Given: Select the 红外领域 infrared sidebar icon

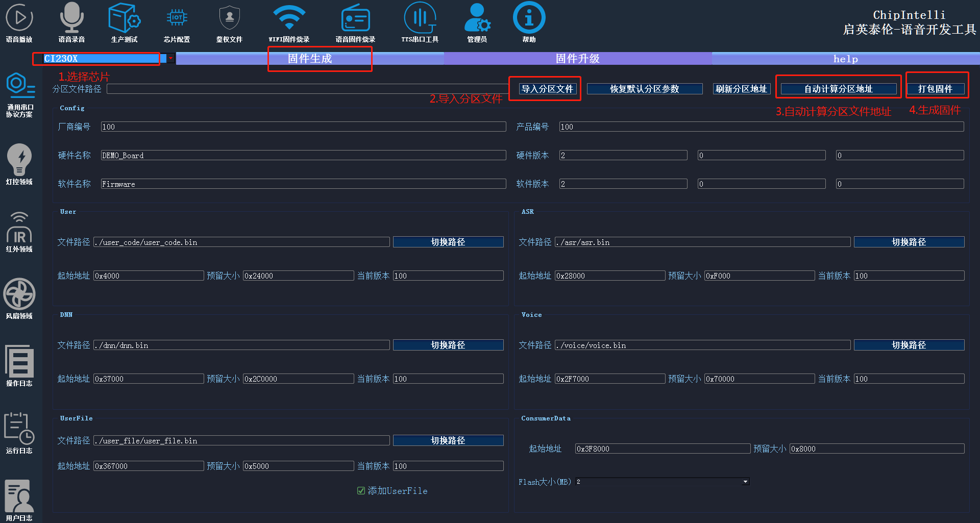Looking at the screenshot, I should click(19, 232).
